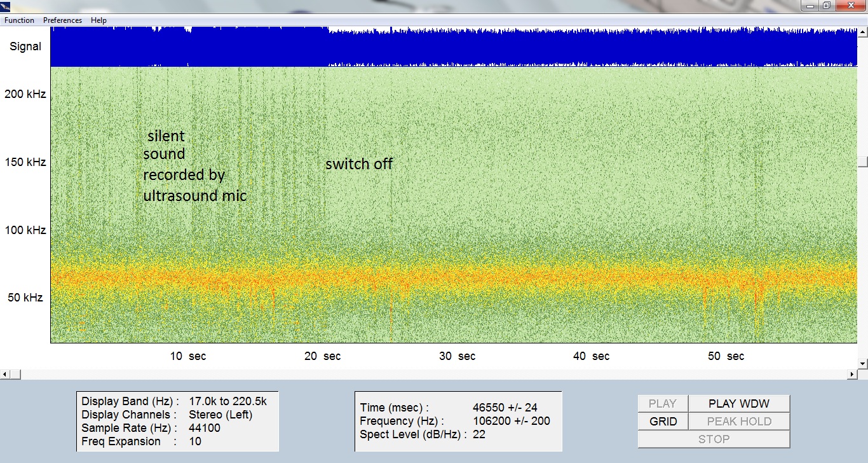Click the horizontal scrollbar thumb at left
Viewport: 868px width, 463px height.
click(16, 375)
